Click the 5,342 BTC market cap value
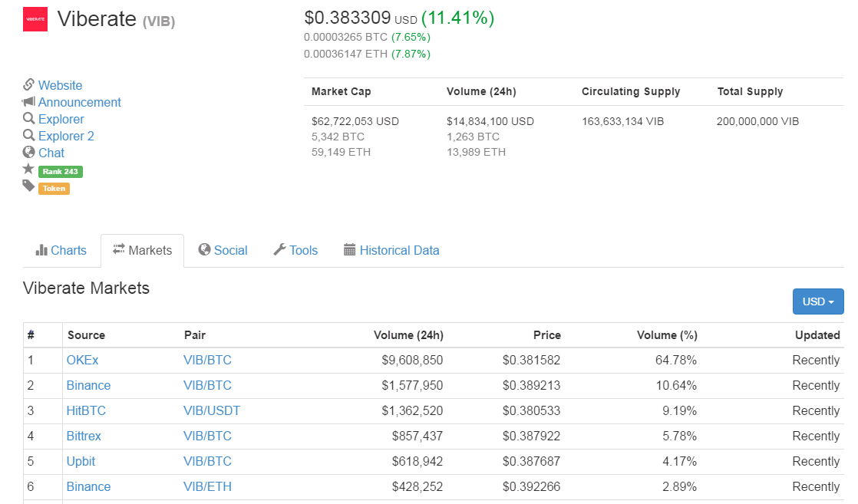 tap(338, 137)
